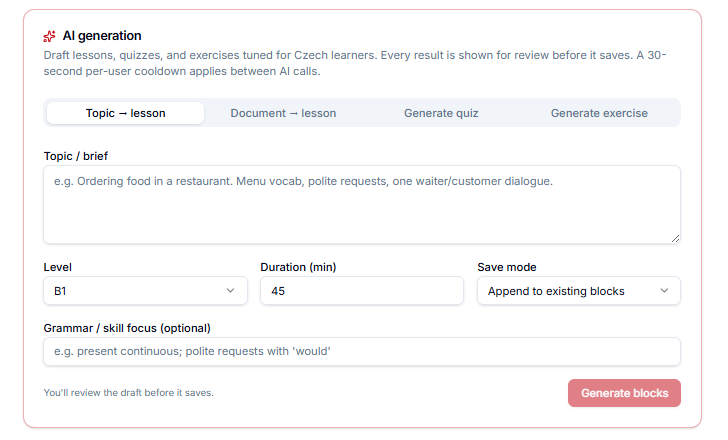Open the Save mode dropdown
The height and width of the screenshot is (440, 728).
tap(579, 291)
